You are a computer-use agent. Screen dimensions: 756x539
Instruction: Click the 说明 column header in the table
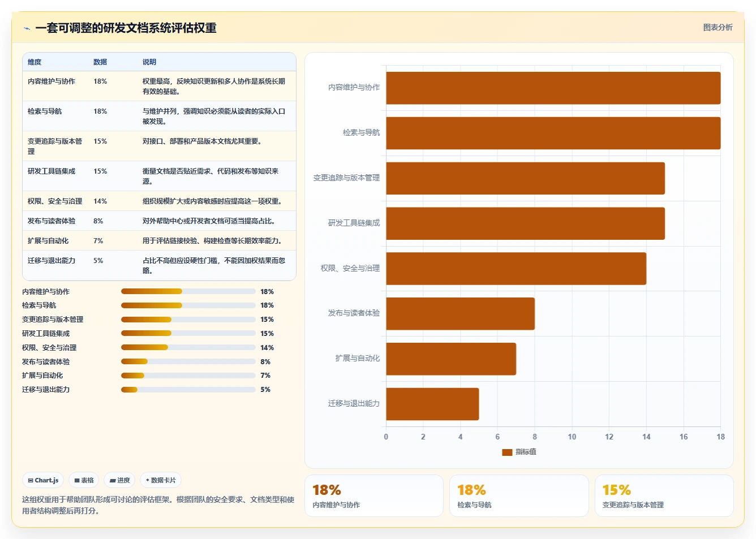[x=149, y=62]
